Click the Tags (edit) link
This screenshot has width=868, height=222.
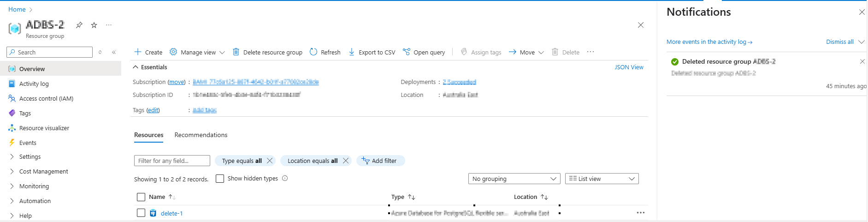[153, 110]
